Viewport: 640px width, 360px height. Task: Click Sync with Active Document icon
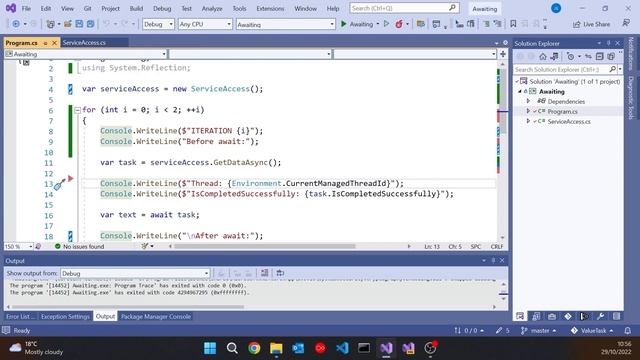(x=588, y=56)
